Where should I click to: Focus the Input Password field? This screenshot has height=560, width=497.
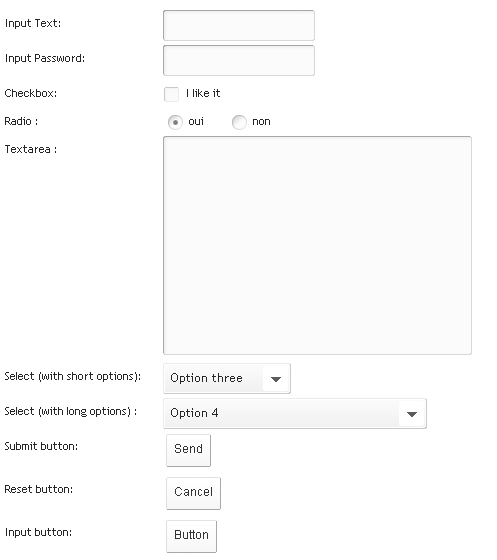tap(239, 60)
